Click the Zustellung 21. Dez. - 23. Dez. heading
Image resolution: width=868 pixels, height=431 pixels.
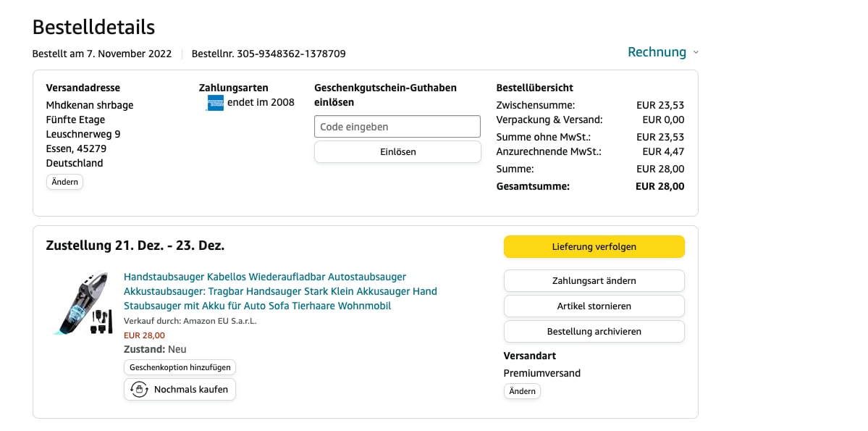click(135, 246)
